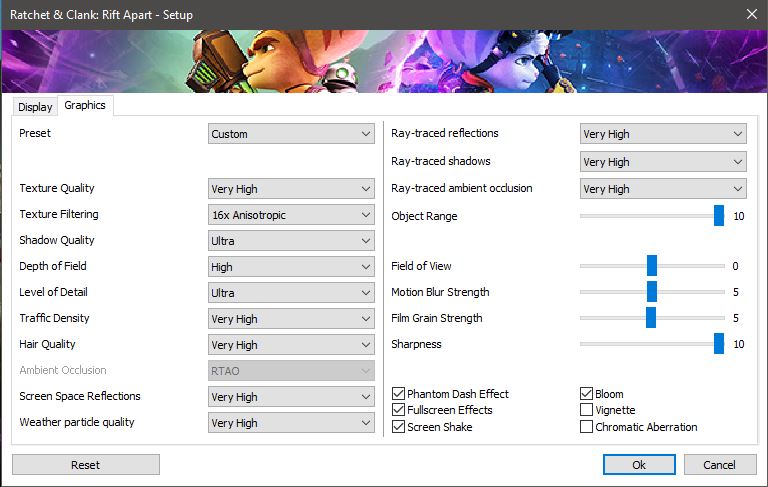Open the Texture Quality dropdown
The image size is (768, 487).
coord(291,189)
